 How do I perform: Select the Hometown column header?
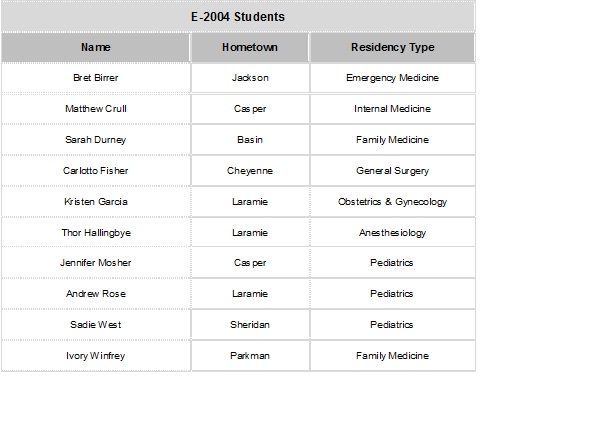tap(250, 47)
